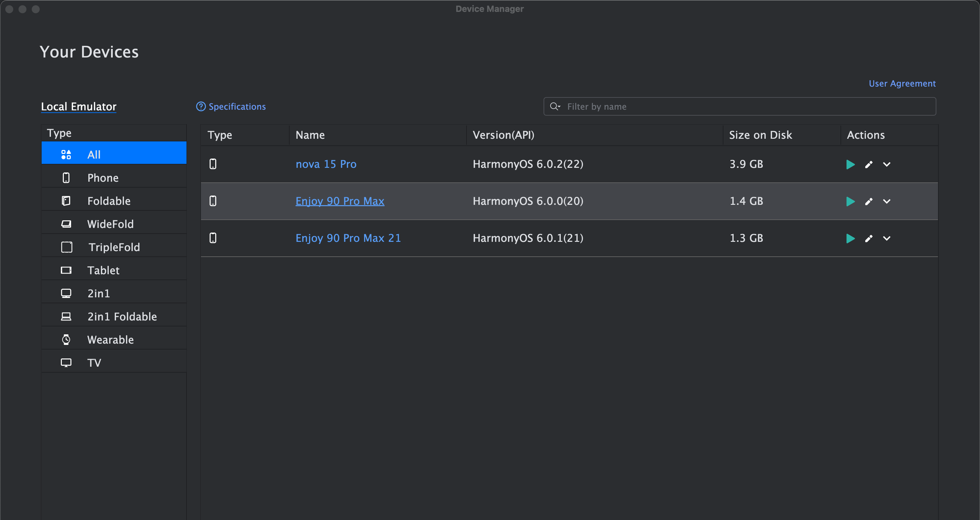Sort devices by the Type column header

tap(245, 135)
